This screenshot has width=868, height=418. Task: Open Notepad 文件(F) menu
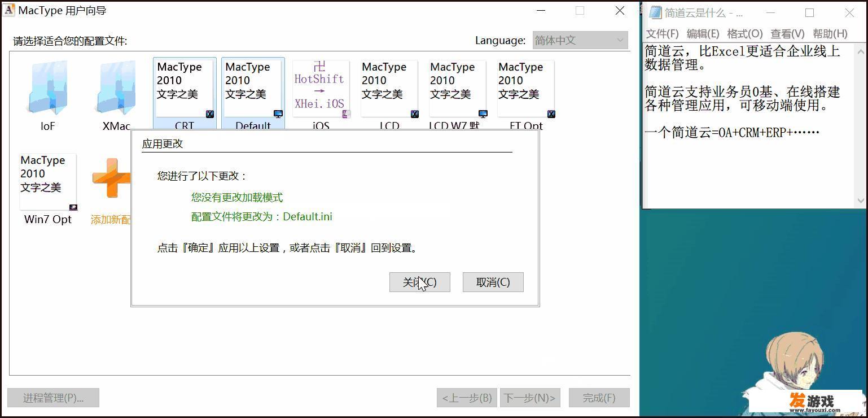(663, 34)
